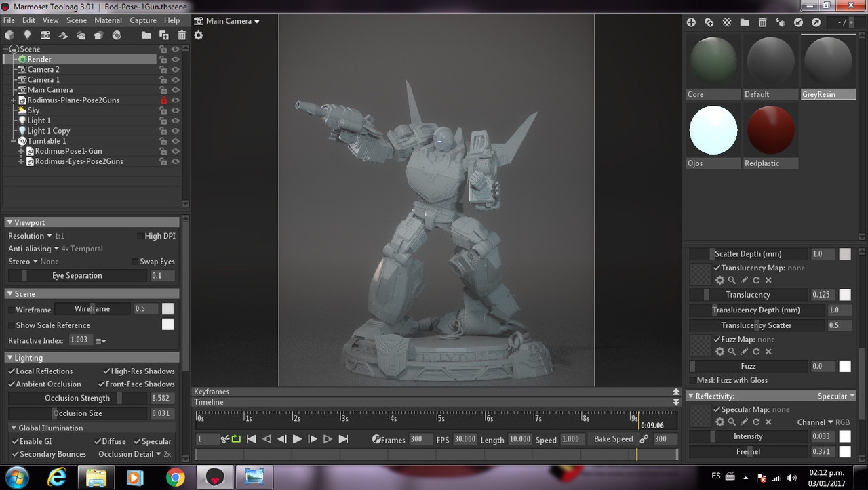This screenshot has height=490, width=868.
Task: Open the Edit menu
Action: pos(29,20)
